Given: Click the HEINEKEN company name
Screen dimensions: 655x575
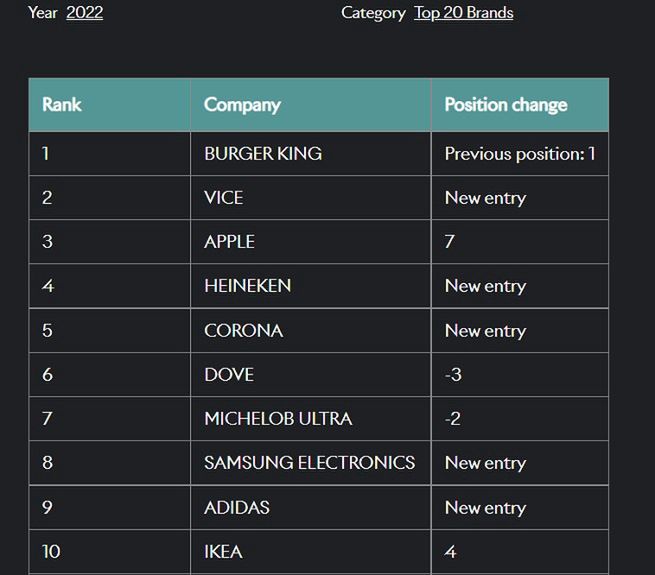Looking at the screenshot, I should [247, 286].
